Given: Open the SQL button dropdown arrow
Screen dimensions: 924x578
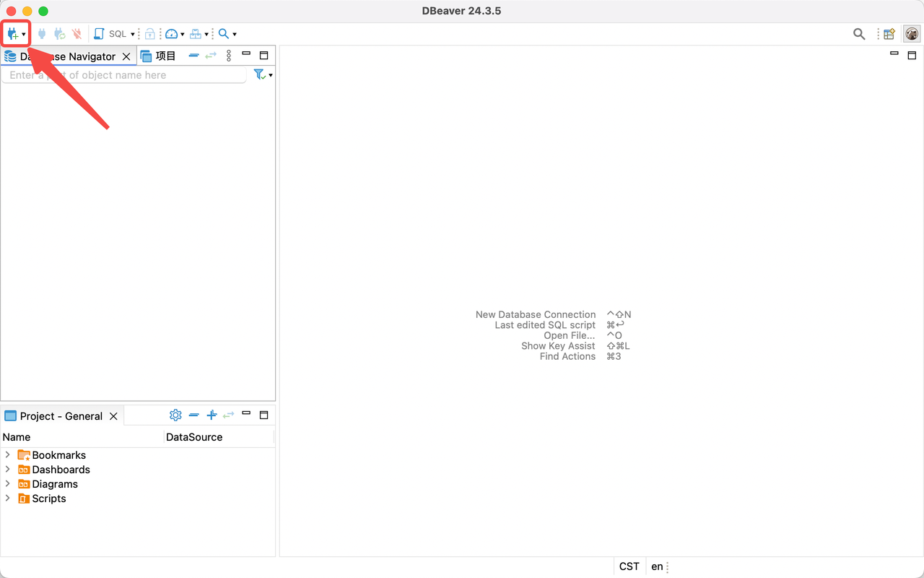Looking at the screenshot, I should click(x=133, y=35).
